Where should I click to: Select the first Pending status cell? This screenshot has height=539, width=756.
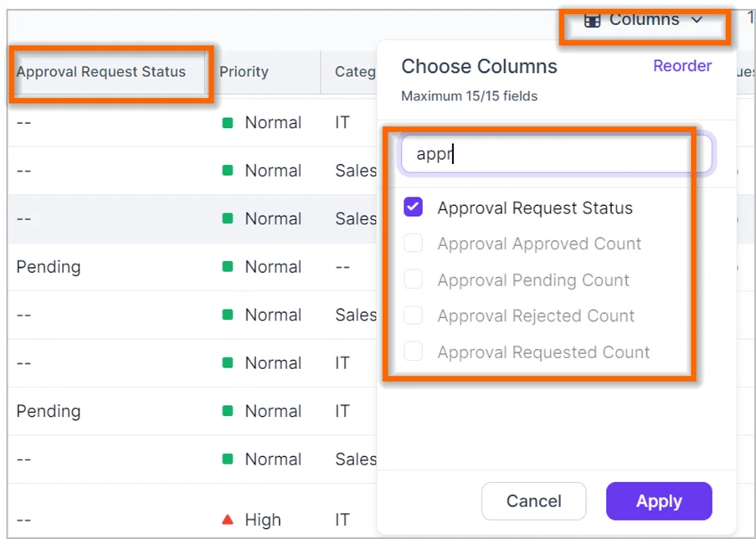[x=49, y=267]
